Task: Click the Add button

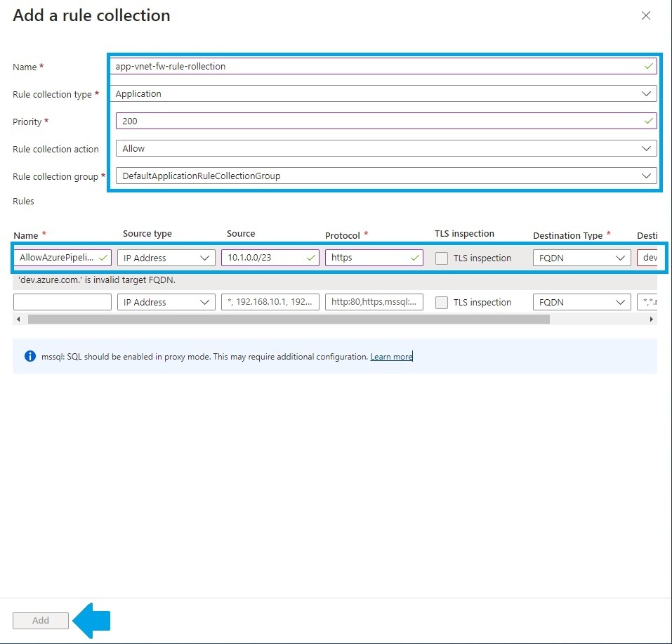Action: coord(40,620)
